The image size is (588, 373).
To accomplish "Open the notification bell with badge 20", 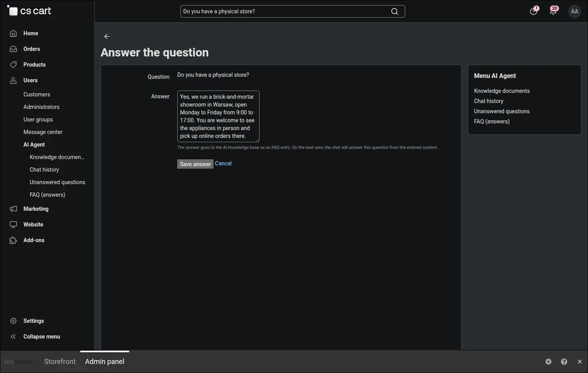I will click(553, 11).
